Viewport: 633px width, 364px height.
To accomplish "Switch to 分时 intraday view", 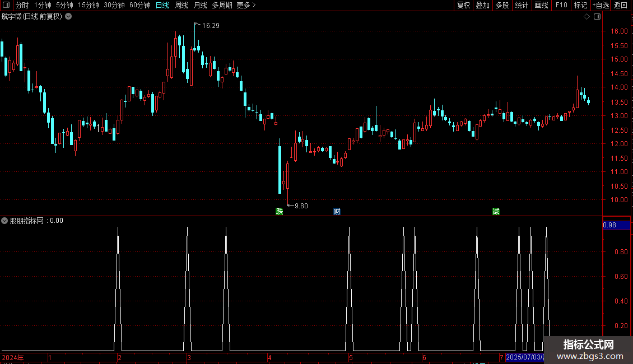I will pyautogui.click(x=22, y=5).
